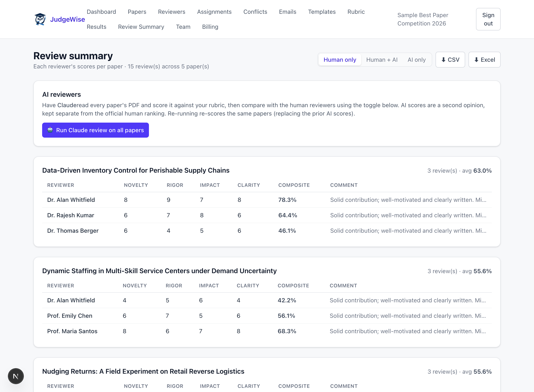Click the 68.3% composite score
This screenshot has width=534, height=392.
coord(287,331)
